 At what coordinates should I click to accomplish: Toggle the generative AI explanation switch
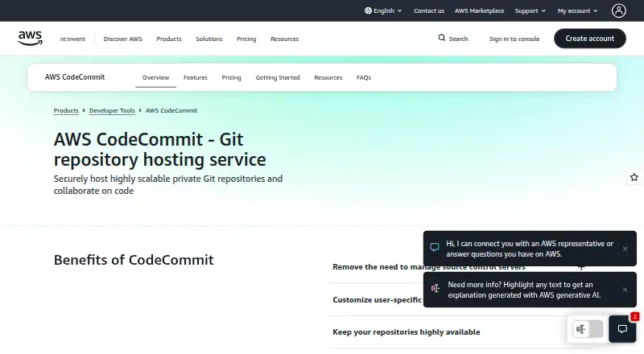point(588,329)
